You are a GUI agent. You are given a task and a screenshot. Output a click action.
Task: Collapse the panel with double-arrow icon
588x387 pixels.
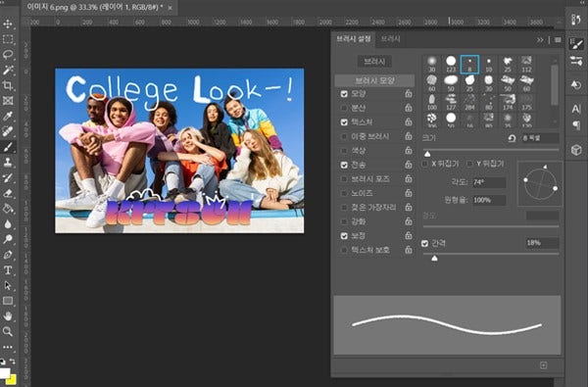[540, 40]
